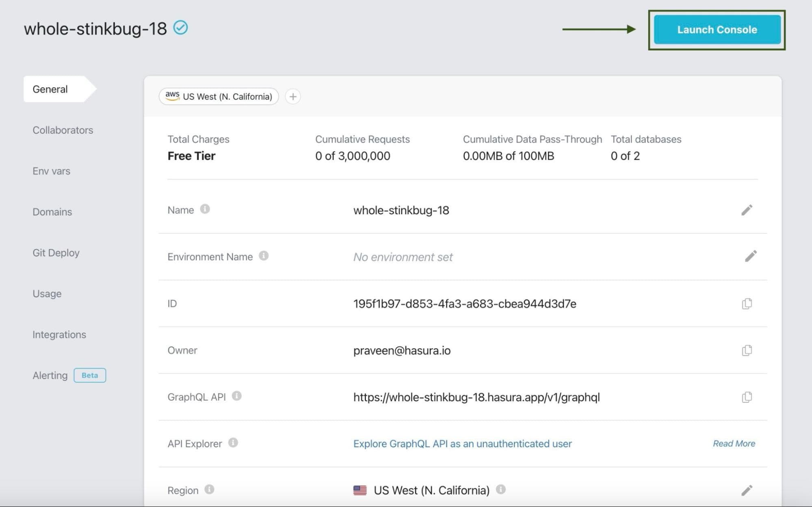Switch to the Git Deploy tab
The height and width of the screenshot is (507, 812).
point(56,253)
